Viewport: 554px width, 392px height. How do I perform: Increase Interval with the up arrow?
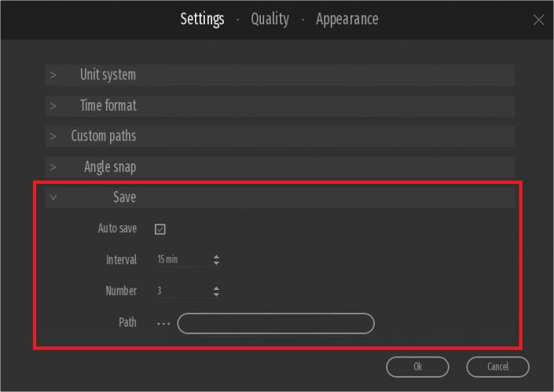[216, 256]
